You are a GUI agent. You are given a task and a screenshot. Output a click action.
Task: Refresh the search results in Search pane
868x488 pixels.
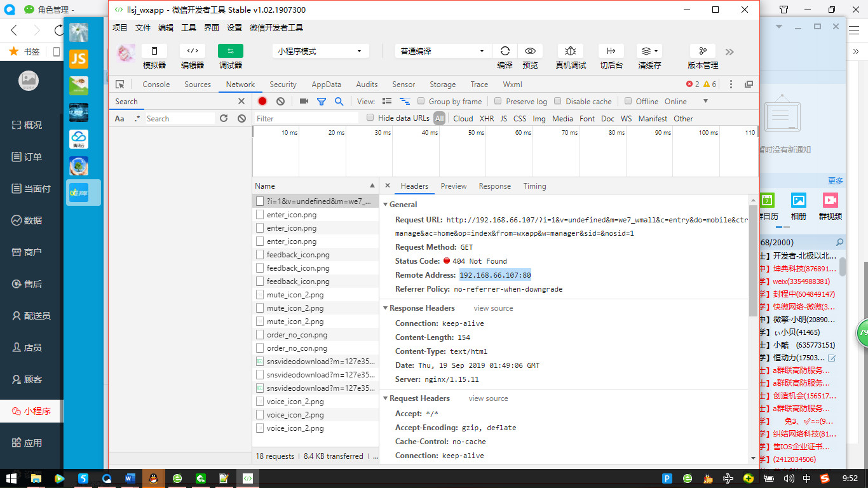[x=224, y=118]
